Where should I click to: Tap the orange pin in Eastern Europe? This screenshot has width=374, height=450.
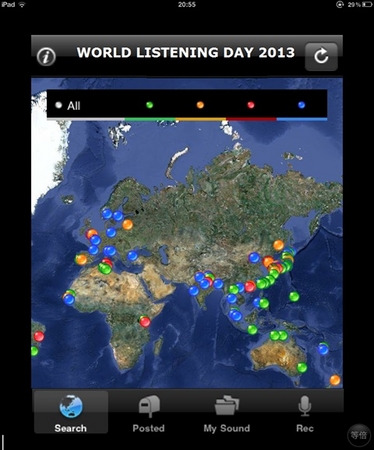pyautogui.click(x=127, y=225)
